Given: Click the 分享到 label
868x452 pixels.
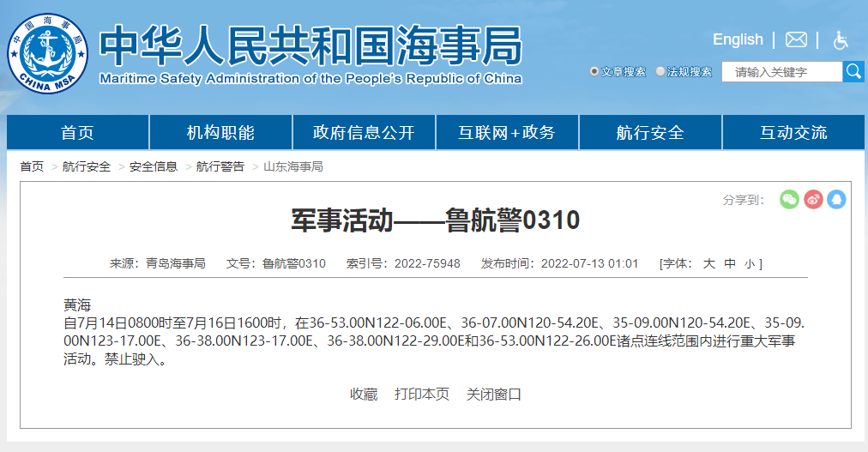Looking at the screenshot, I should [743, 200].
